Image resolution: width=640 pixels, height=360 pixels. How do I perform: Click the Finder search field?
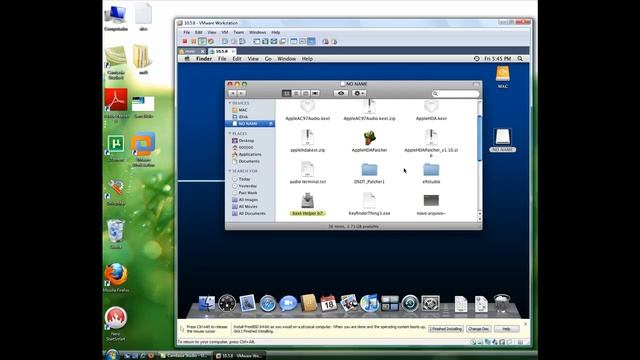(x=456, y=93)
